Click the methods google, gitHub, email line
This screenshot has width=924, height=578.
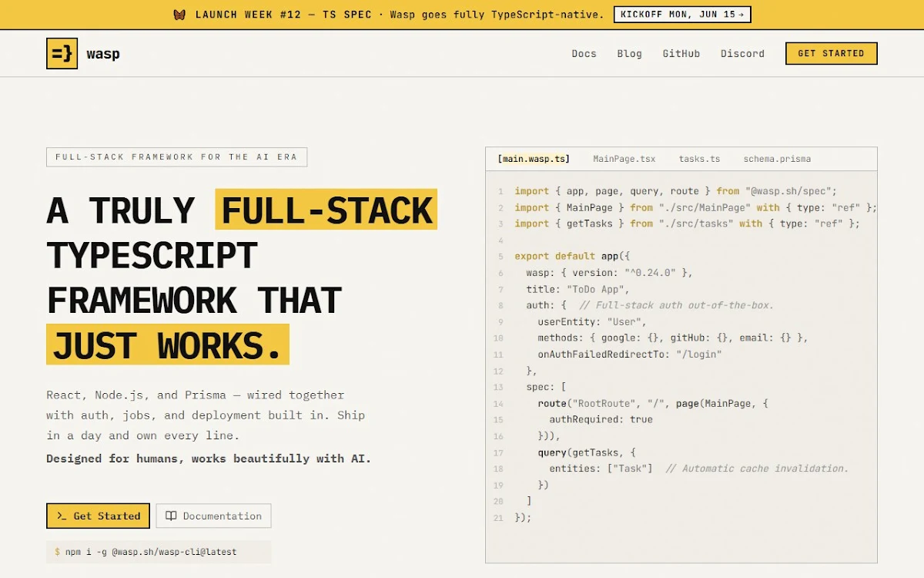673,338
